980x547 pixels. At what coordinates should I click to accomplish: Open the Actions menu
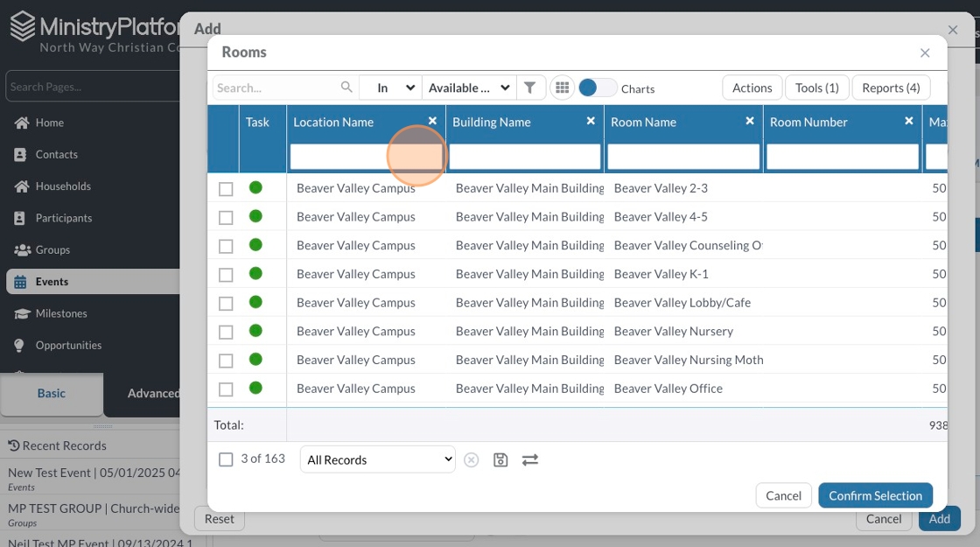coord(752,88)
